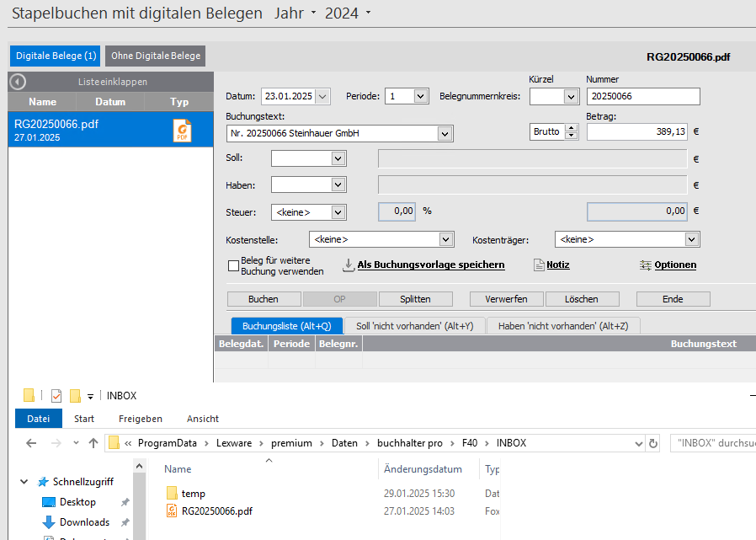
Task: Enable Beleg für weitere Buchung verwenden
Action: coord(233,266)
